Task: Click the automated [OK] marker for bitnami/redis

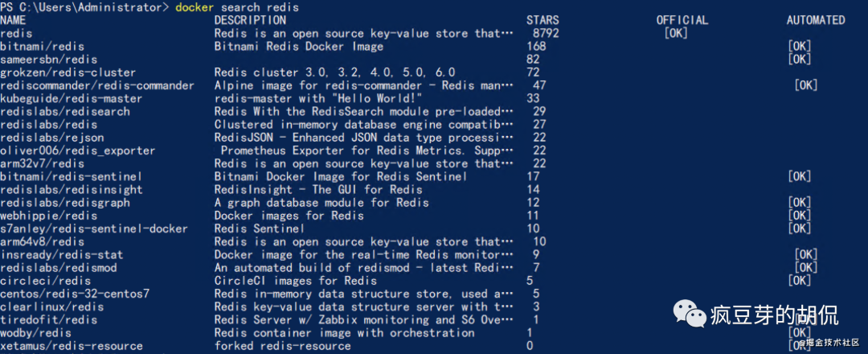Action: point(800,47)
